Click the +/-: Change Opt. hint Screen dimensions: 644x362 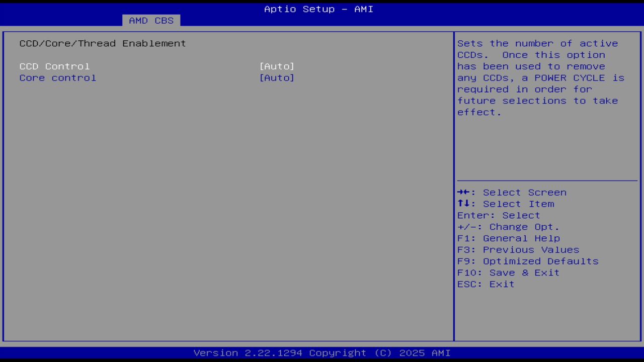pyautogui.click(x=508, y=227)
